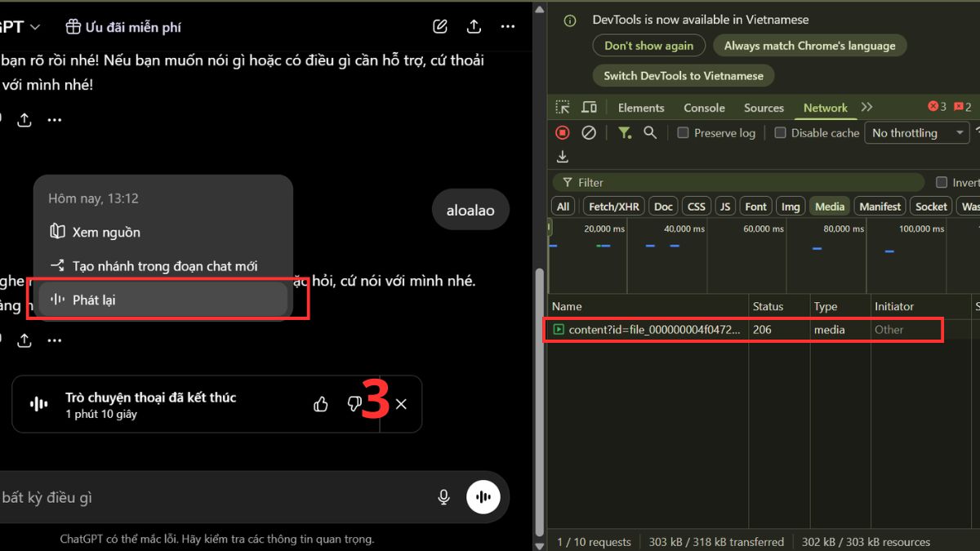Click the aloalao message bubble
This screenshot has height=551, width=980.
tap(470, 210)
